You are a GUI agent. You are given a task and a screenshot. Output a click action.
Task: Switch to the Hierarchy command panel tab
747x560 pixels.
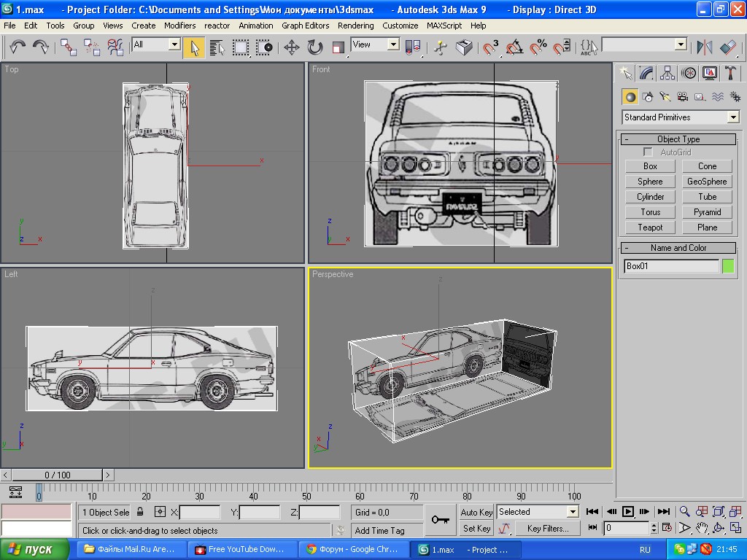[x=667, y=73]
